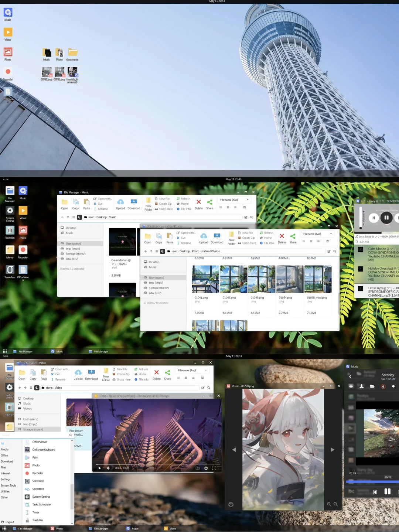Launch Paint from the start menu list
This screenshot has width=399, height=532.
[x=35, y=457]
